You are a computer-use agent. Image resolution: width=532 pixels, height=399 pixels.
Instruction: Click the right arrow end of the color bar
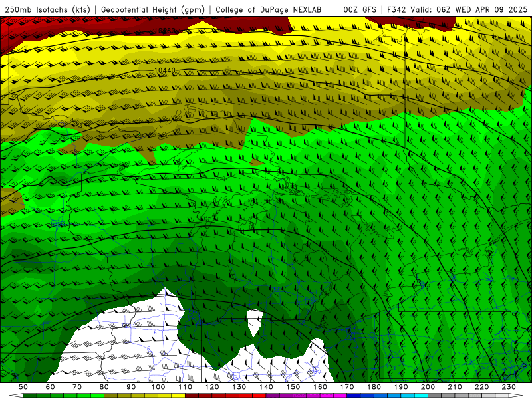click(x=516, y=396)
